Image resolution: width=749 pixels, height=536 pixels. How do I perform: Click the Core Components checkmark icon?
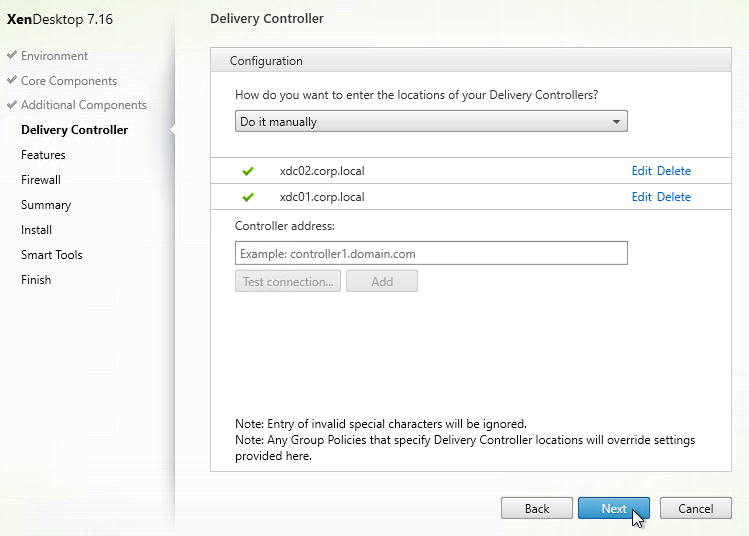(12, 80)
